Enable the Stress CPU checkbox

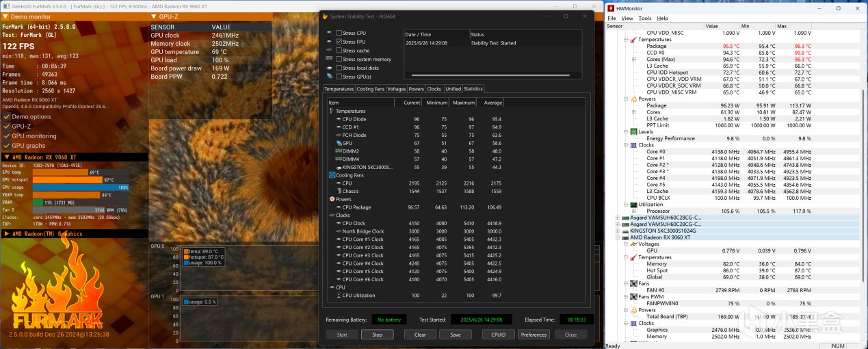click(x=339, y=33)
